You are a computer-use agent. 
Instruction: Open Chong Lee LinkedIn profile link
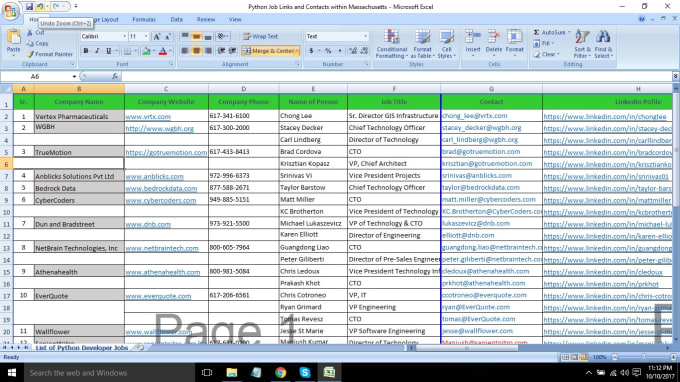(x=605, y=117)
